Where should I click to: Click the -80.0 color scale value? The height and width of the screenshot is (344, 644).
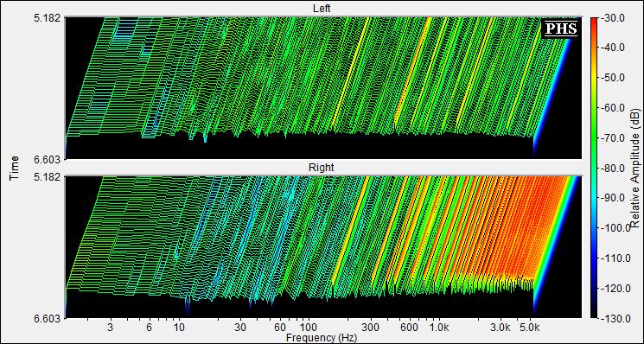613,168
